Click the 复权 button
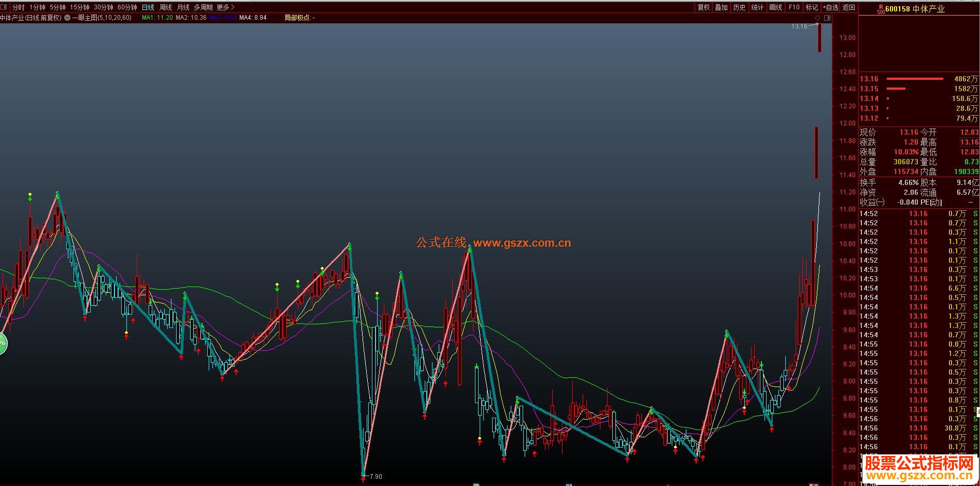 703,7
